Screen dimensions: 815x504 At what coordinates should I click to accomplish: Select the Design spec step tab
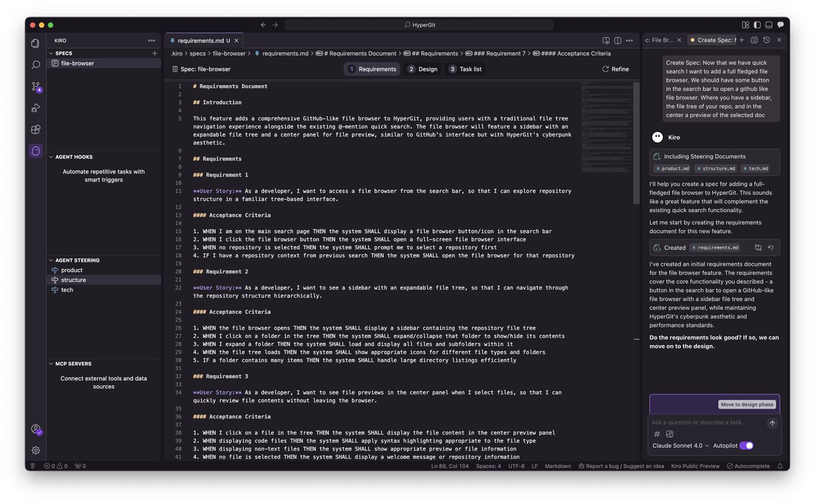click(x=422, y=69)
